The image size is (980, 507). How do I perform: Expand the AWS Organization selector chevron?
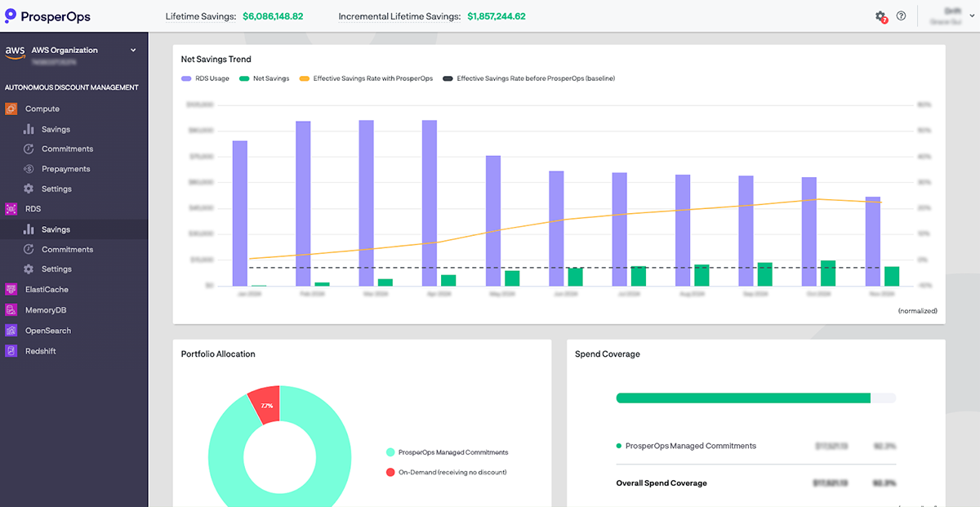134,51
